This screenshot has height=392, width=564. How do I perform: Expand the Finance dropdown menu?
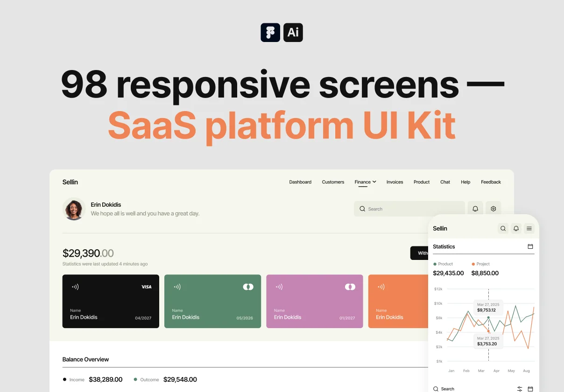coord(365,182)
